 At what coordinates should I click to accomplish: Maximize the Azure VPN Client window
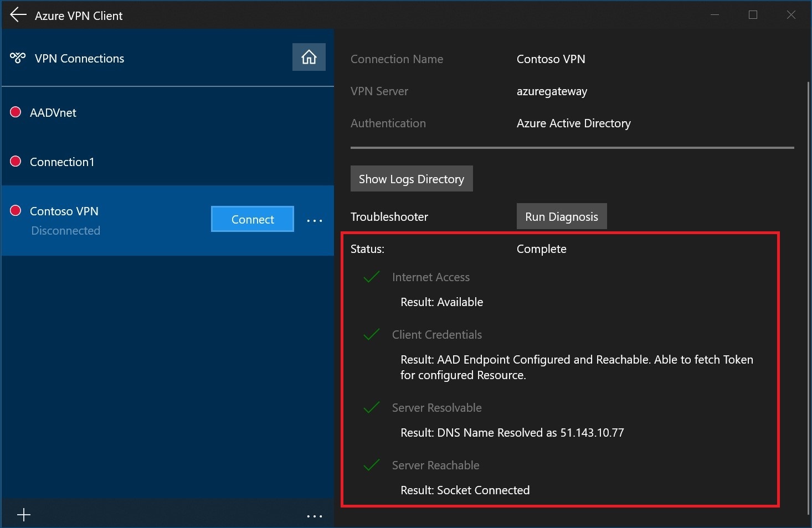coord(753,15)
